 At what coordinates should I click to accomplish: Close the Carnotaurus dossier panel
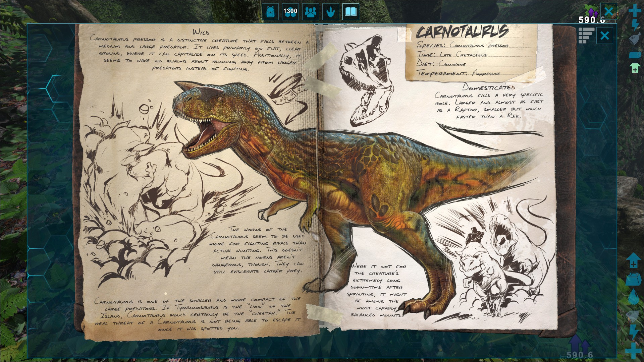point(604,36)
